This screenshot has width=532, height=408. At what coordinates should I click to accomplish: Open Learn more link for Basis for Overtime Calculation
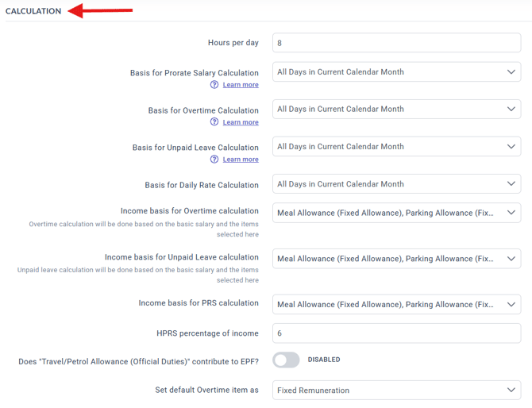pos(241,122)
